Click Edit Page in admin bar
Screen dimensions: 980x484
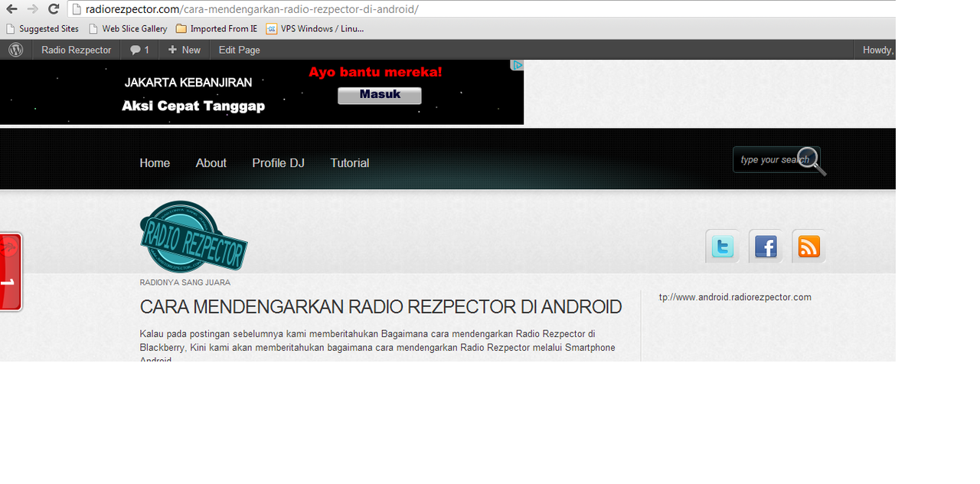point(240,50)
